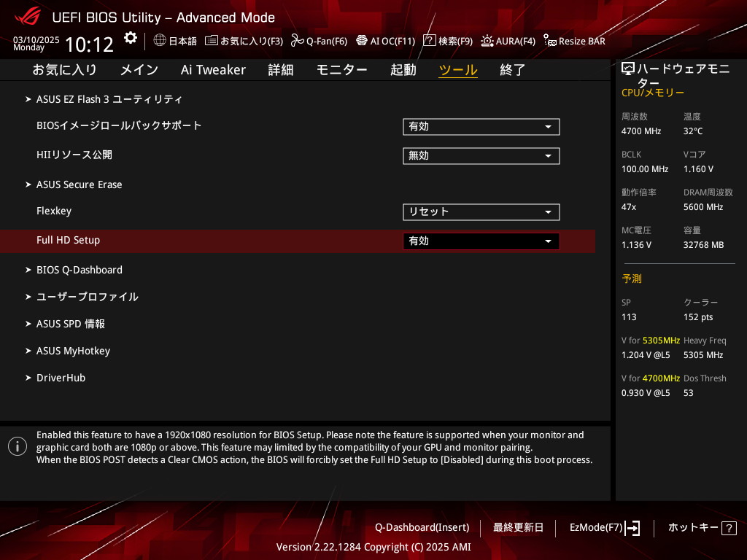Click 最終更新日 button
Screen dimensions: 747x560
(x=519, y=528)
